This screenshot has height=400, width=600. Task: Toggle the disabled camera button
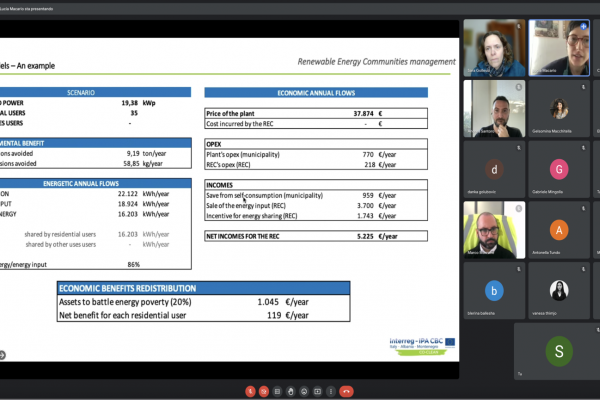click(264, 391)
